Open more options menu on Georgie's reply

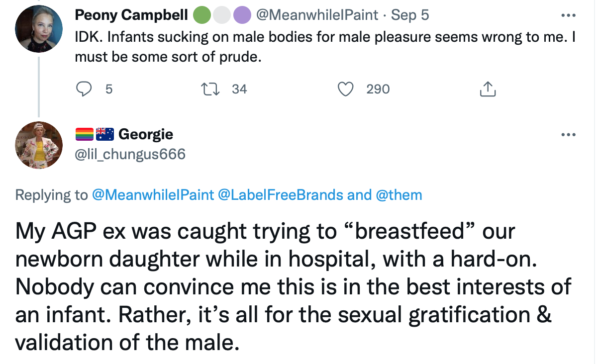(x=568, y=135)
